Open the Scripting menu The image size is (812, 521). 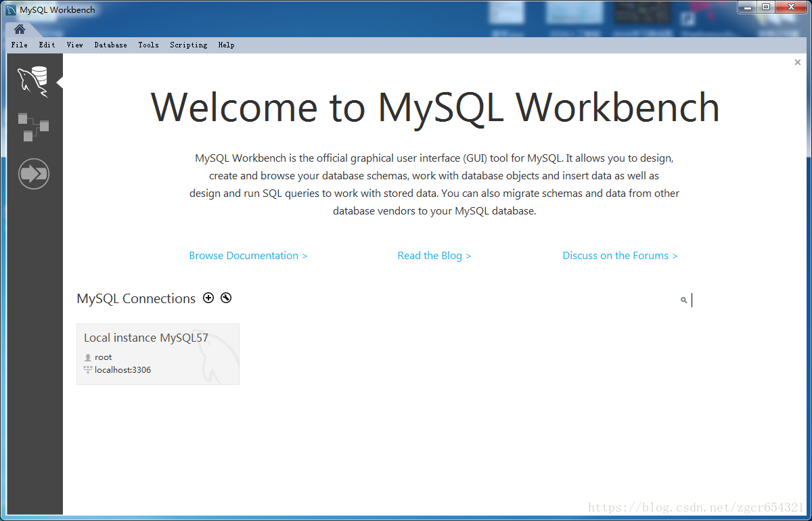coord(189,45)
